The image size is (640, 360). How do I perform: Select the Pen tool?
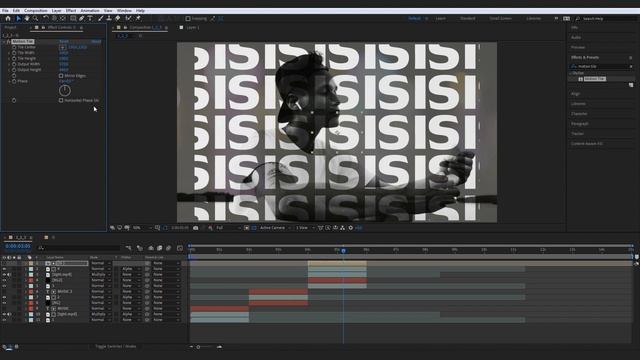82,18
